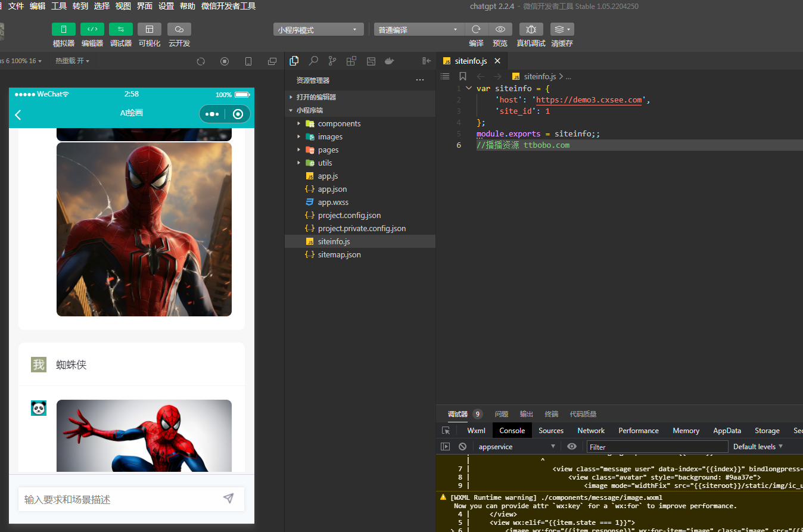Toggle the debugger panel (调试器)
803x532 pixels.
(x=121, y=29)
